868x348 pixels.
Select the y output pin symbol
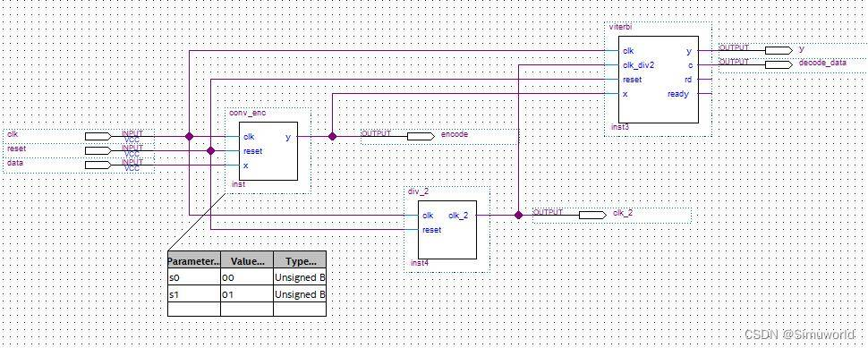click(x=779, y=50)
